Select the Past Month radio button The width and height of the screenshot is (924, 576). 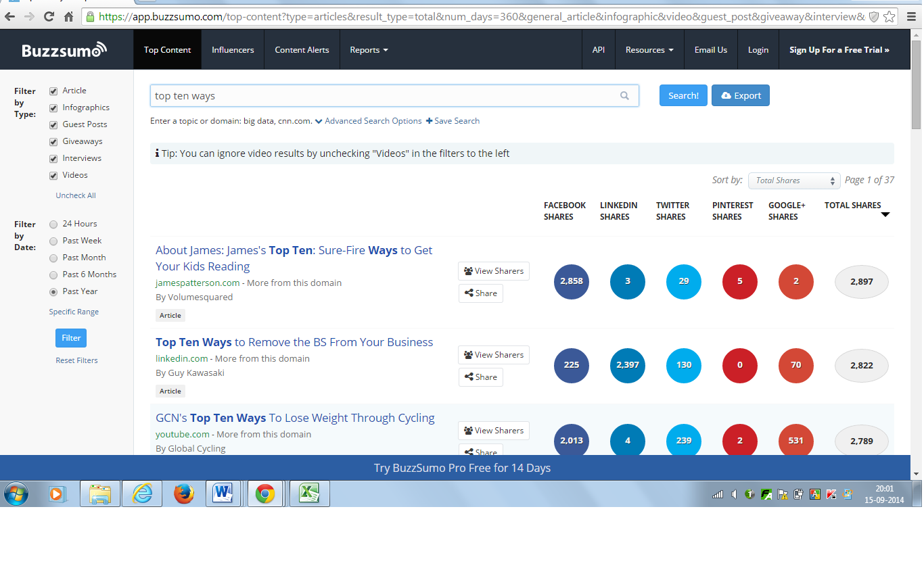pos(53,258)
